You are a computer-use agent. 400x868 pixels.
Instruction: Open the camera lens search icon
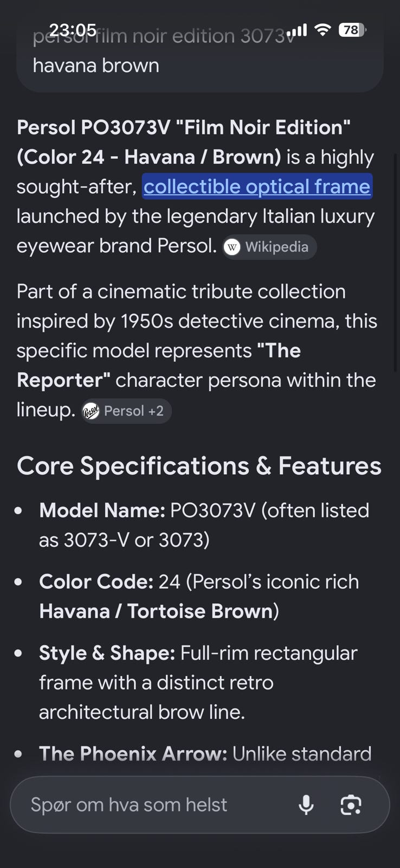coord(351,805)
